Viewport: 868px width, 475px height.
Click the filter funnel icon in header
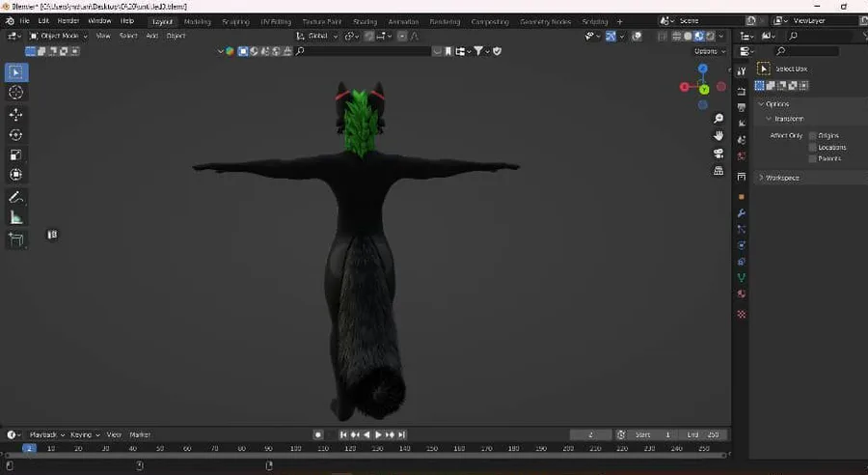click(478, 51)
